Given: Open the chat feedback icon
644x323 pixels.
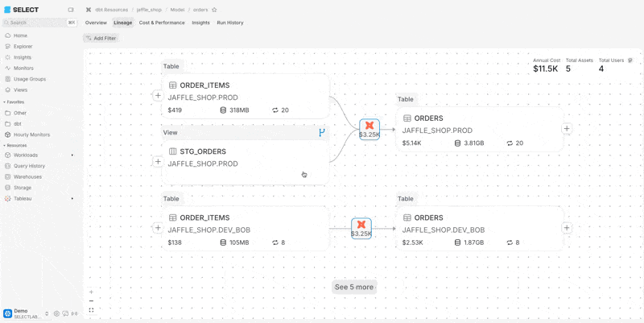Looking at the screenshot, I should [65, 313].
